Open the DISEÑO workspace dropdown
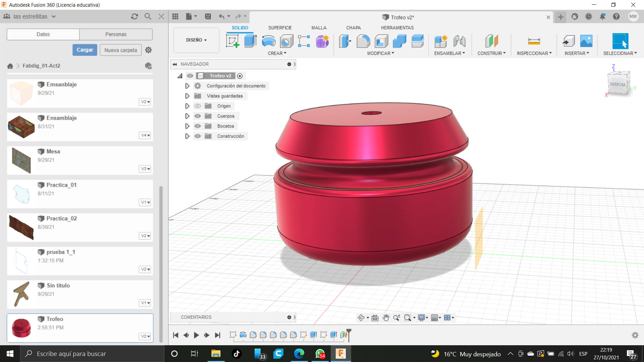This screenshot has width=644, height=362. [x=196, y=40]
